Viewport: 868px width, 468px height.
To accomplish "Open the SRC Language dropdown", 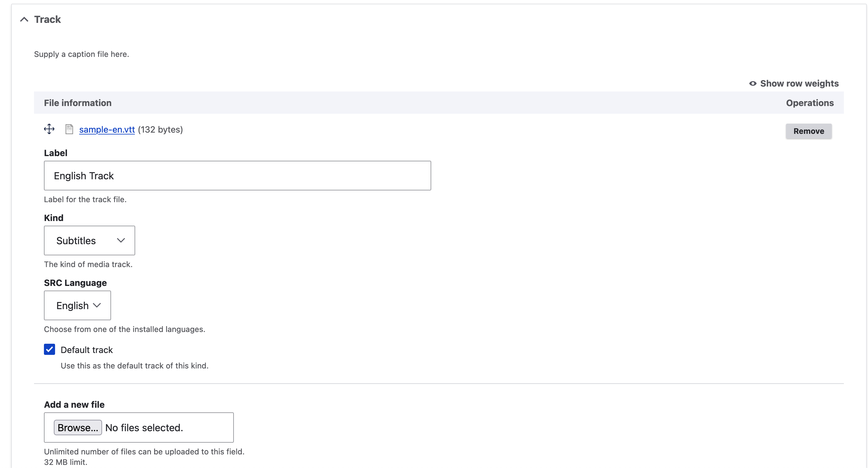I will click(77, 305).
